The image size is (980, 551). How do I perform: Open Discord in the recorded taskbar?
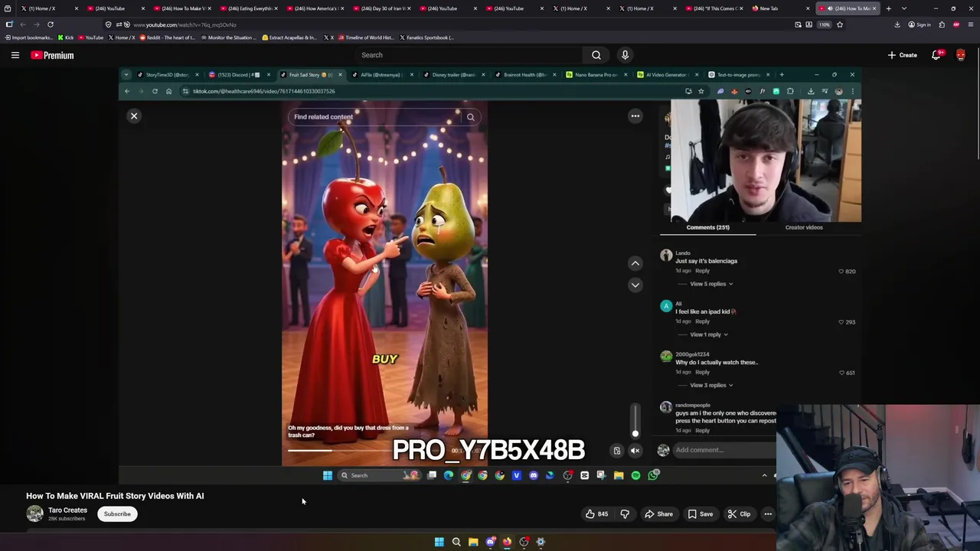point(534,475)
